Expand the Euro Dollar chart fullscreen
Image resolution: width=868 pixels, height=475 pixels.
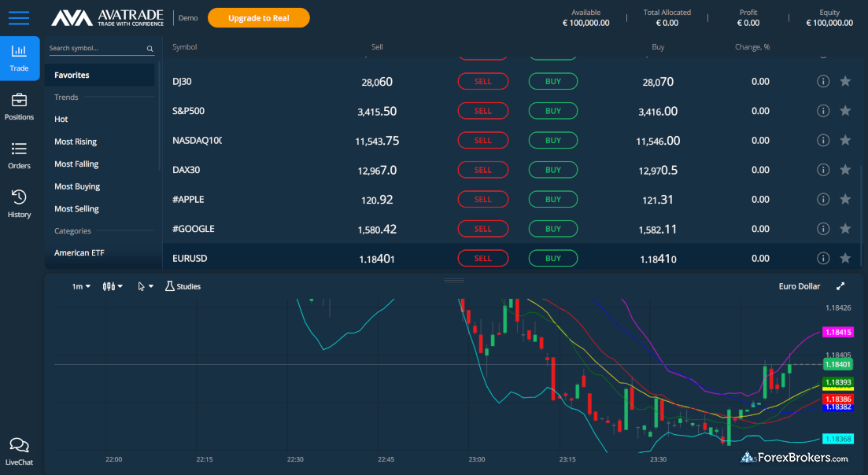tap(840, 286)
